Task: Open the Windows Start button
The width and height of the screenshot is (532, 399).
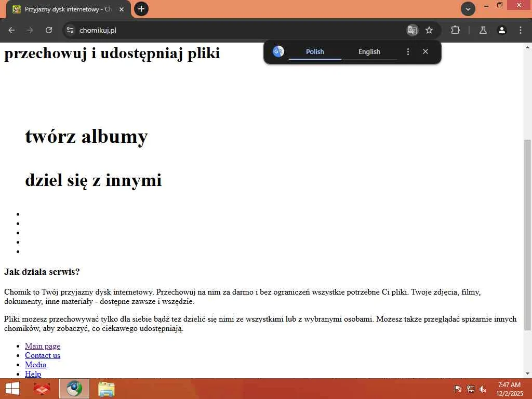Action: click(12, 389)
